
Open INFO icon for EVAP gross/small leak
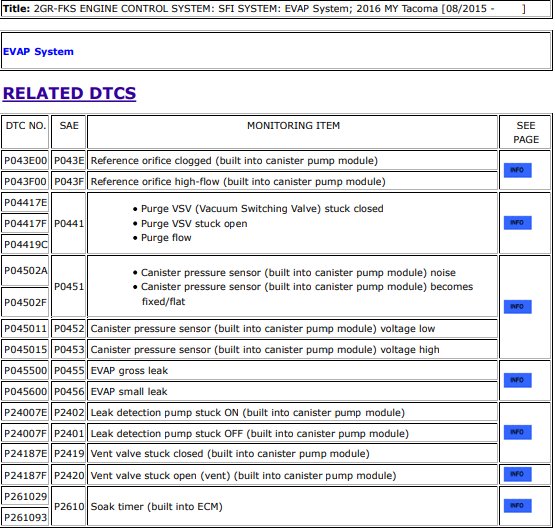tap(517, 380)
